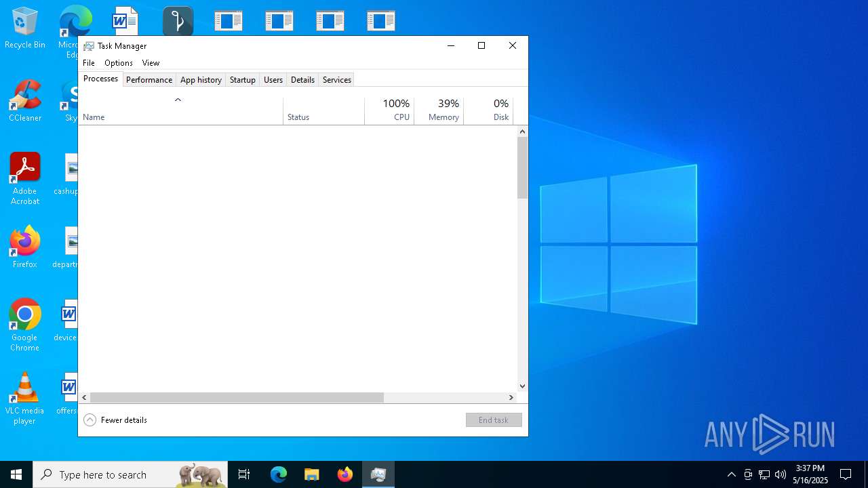This screenshot has height=488, width=868.
Task: Switch to the Performance tab
Action: click(x=149, y=80)
